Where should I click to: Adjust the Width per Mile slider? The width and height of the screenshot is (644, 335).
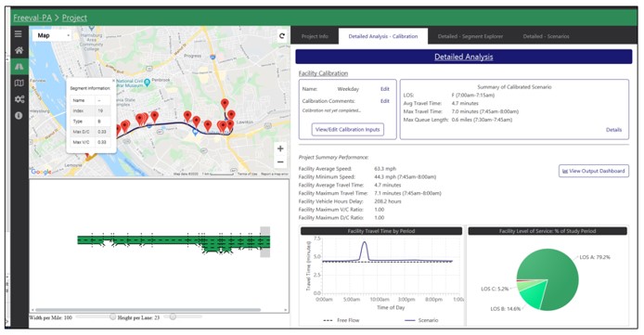pos(113,316)
